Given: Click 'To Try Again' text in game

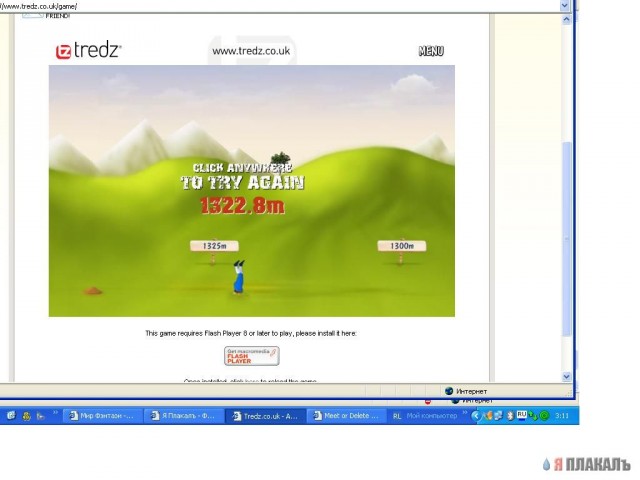Looking at the screenshot, I should point(242,182).
